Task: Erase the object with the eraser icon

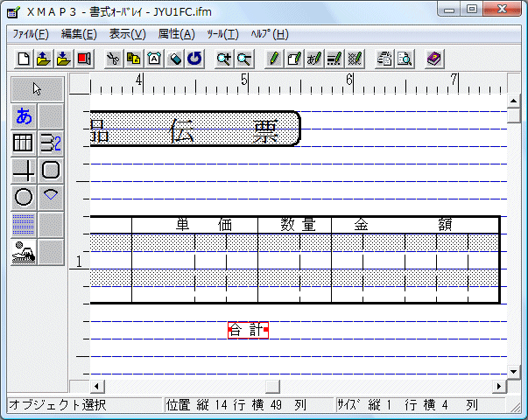Action: coord(174,59)
